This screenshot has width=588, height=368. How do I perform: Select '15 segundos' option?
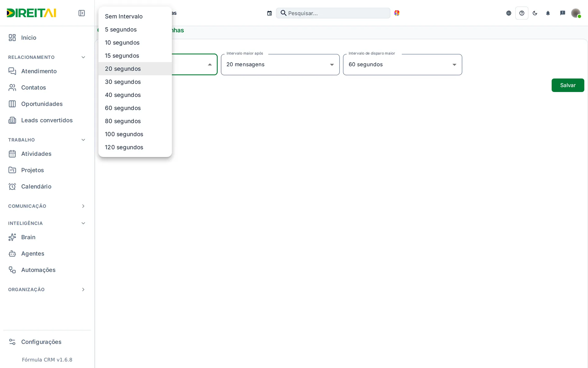pos(135,56)
